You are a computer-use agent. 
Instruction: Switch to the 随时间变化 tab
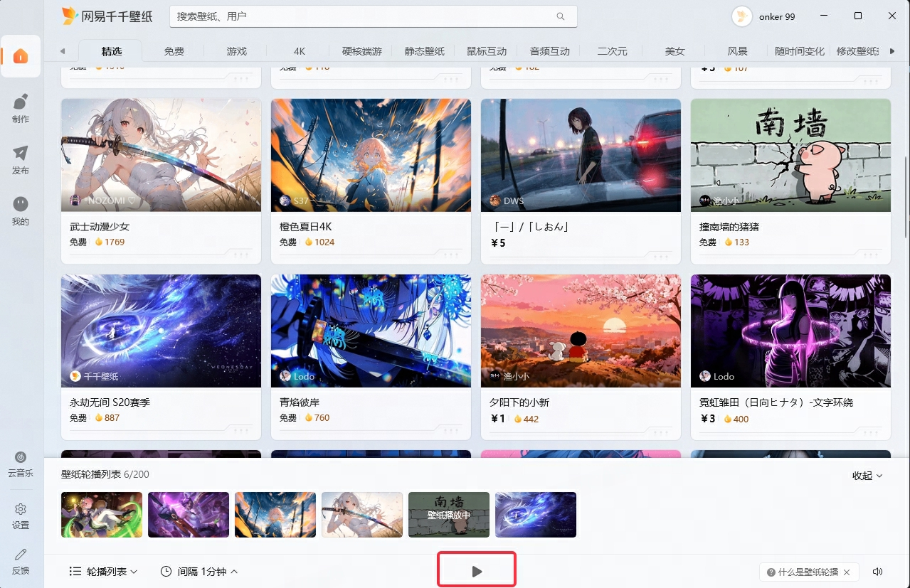(799, 51)
